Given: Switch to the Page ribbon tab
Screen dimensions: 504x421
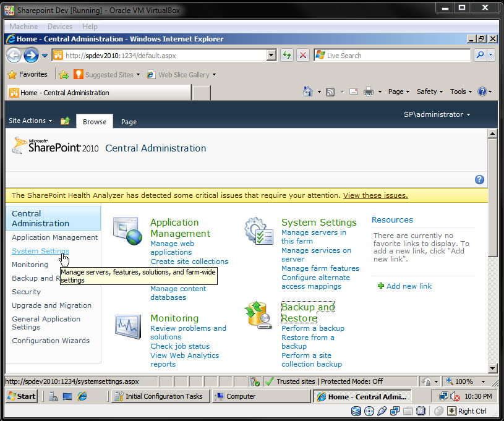Looking at the screenshot, I should tap(129, 122).
